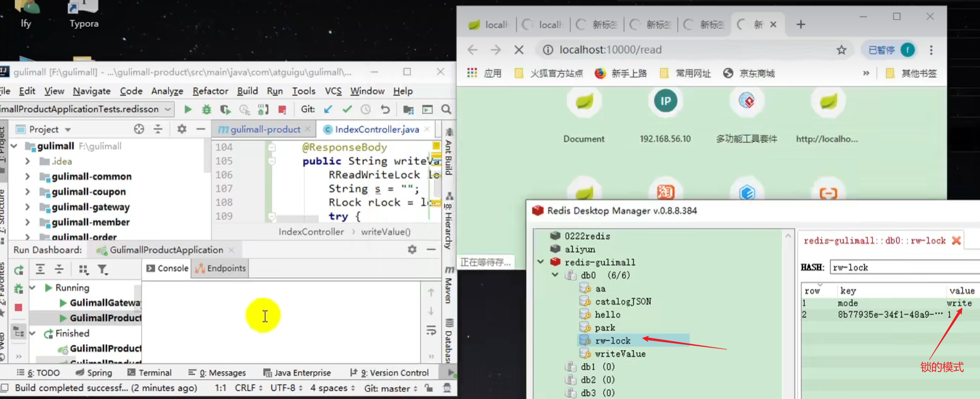The height and width of the screenshot is (399, 980).
Task: Select the rw-lock key in Redis tree
Action: point(612,341)
